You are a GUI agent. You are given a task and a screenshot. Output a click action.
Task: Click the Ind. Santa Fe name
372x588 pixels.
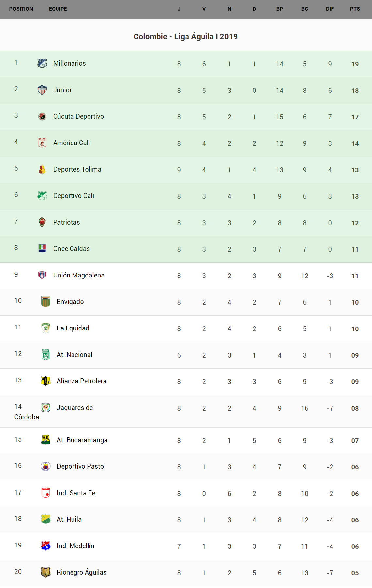coord(76,493)
